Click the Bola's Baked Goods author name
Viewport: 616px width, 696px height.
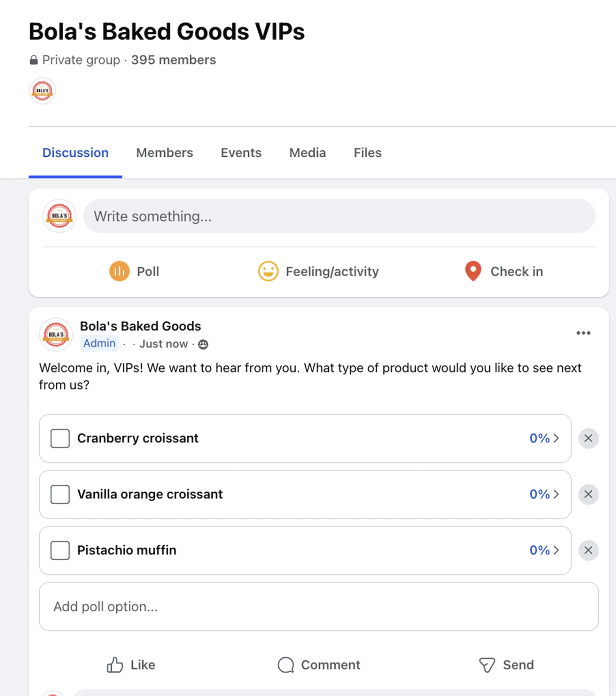click(x=141, y=326)
